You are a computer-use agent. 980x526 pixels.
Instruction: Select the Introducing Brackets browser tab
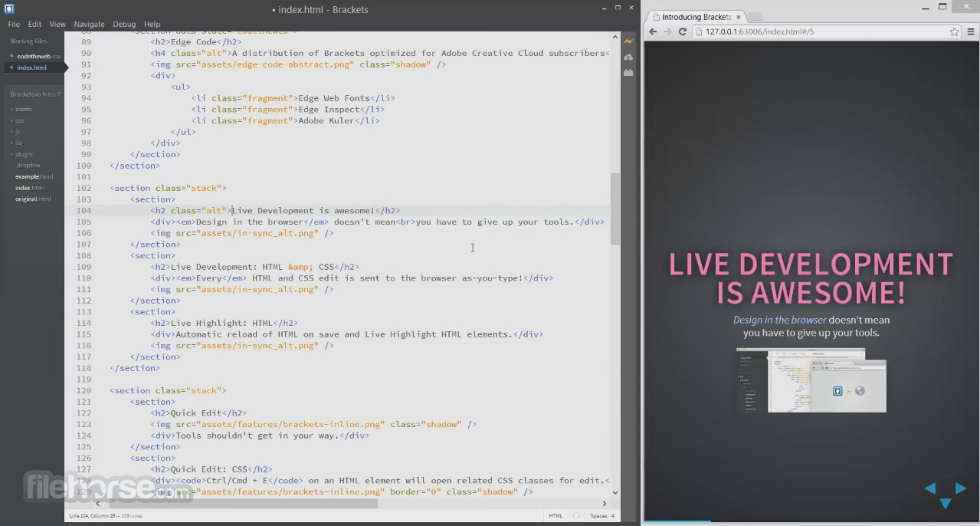click(696, 17)
